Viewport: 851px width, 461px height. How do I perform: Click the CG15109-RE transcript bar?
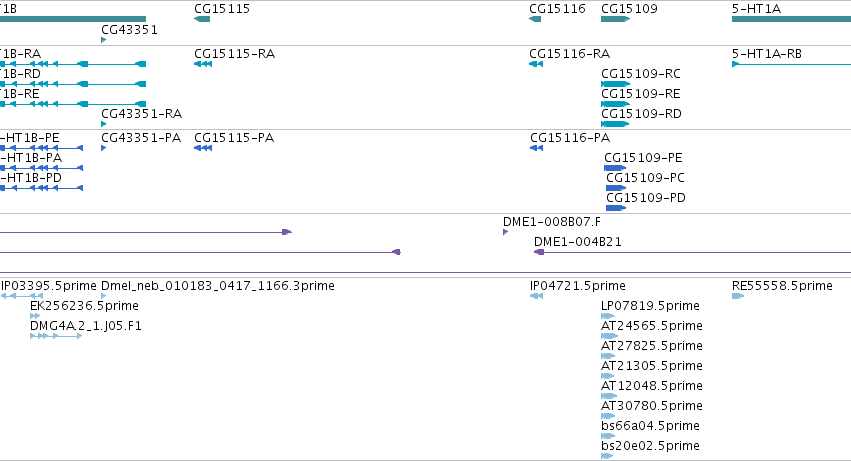(615, 104)
